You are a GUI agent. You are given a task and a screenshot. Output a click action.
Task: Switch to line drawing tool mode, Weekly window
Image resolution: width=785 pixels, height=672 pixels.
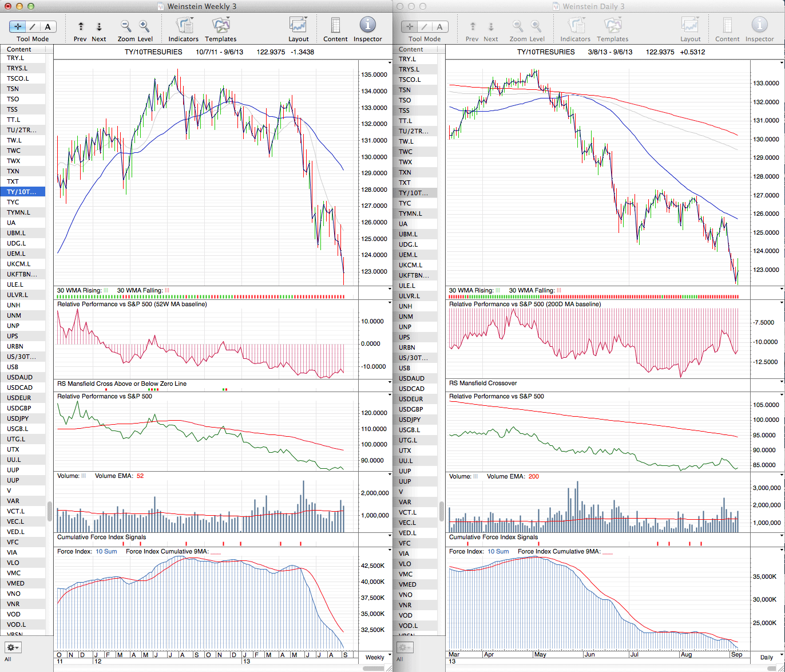(x=33, y=26)
